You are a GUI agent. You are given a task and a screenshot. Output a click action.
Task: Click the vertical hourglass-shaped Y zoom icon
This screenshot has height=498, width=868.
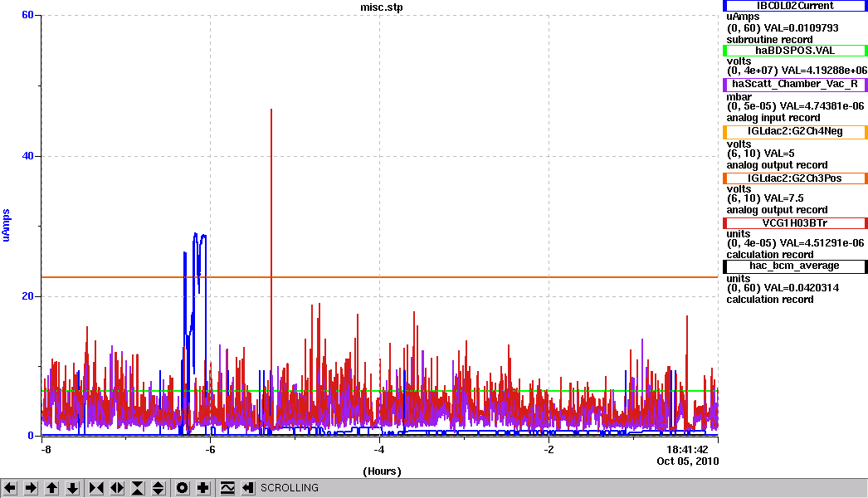point(138,488)
